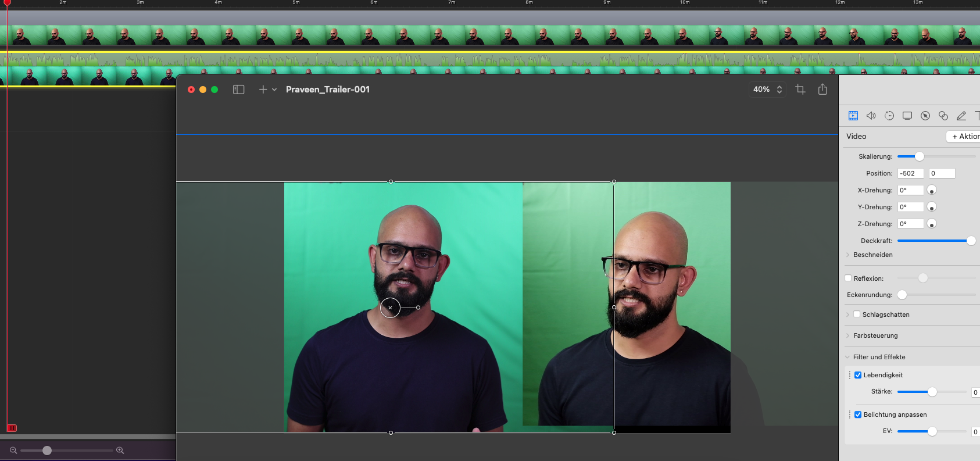Adjust the EV exposure slider
Viewport: 980px width, 461px height.
point(932,431)
